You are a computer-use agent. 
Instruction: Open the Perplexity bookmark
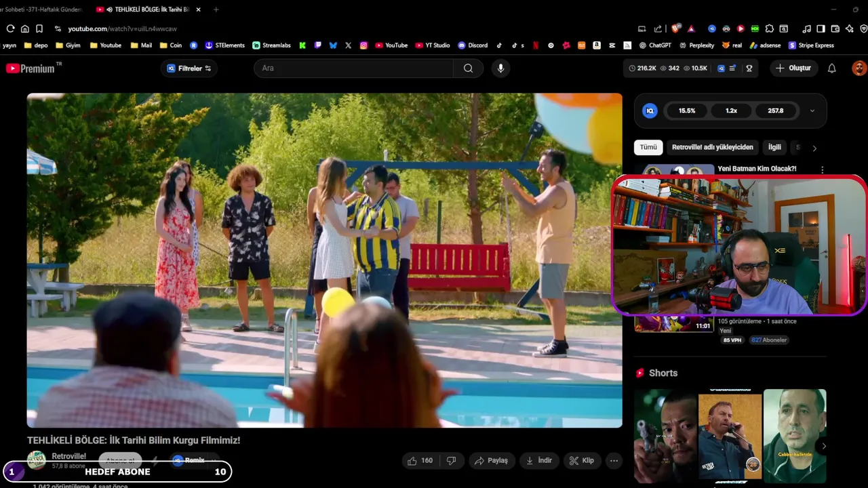(696, 45)
